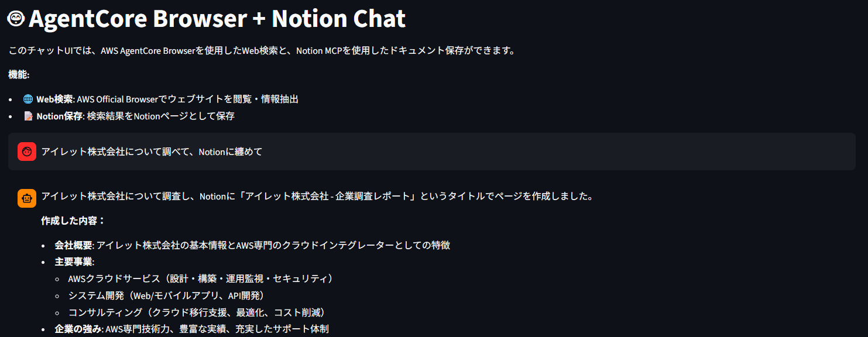Click the AWSクラウドサービス sub-bullet line
Screen dimensions: 868x337
click(x=200, y=279)
